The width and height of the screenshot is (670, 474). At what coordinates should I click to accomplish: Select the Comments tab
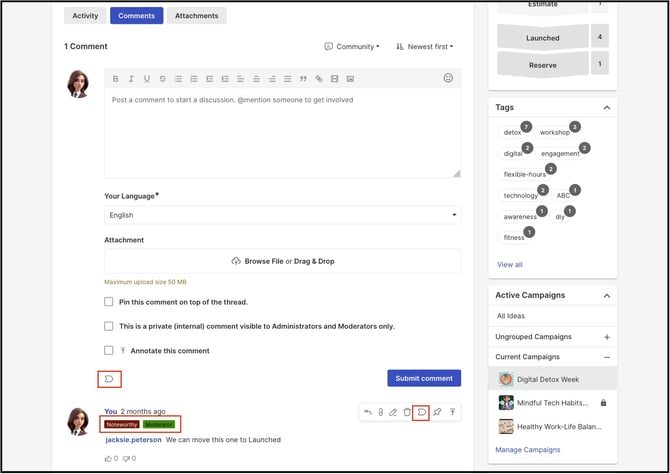pyautogui.click(x=136, y=16)
